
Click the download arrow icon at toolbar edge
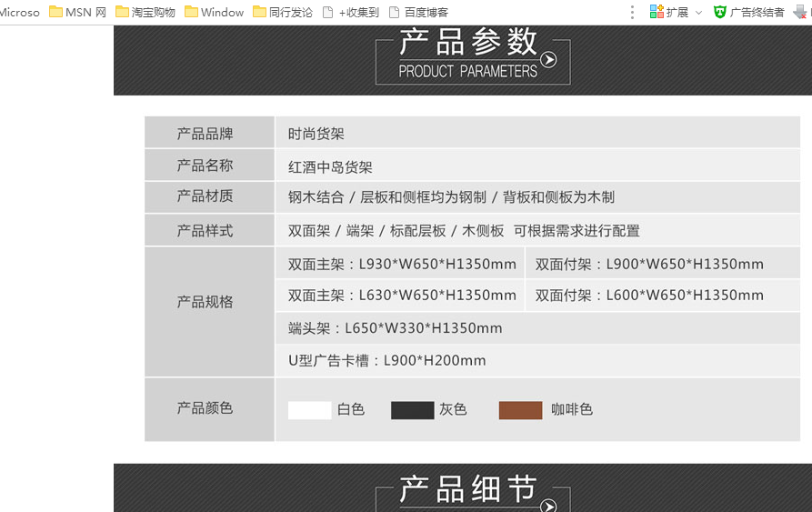800,13
